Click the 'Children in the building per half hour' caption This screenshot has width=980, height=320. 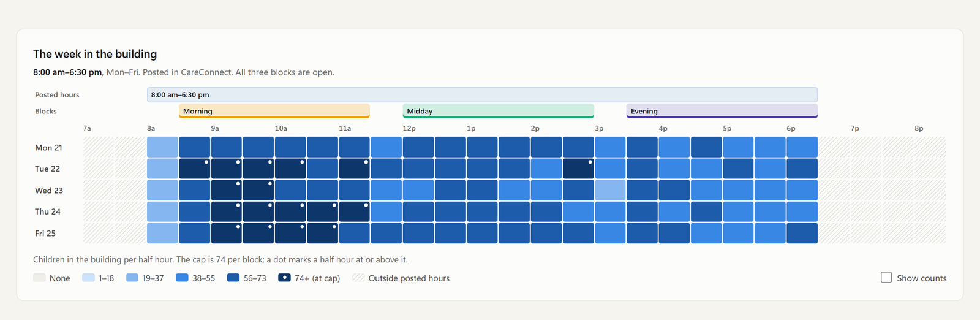click(104, 259)
